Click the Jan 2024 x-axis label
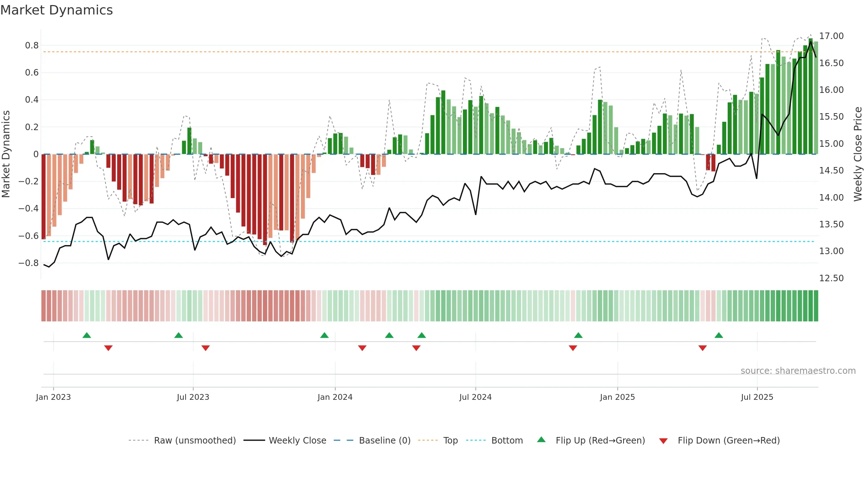 click(335, 397)
